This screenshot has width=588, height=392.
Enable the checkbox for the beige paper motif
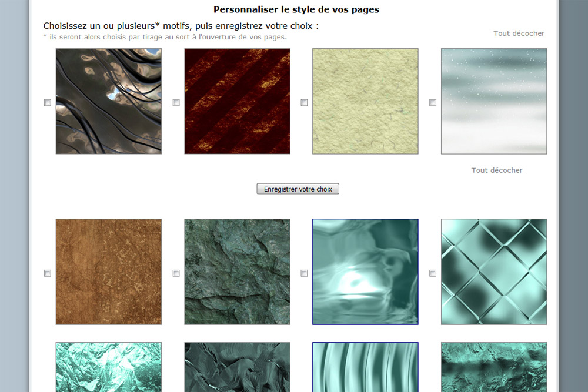[304, 103]
